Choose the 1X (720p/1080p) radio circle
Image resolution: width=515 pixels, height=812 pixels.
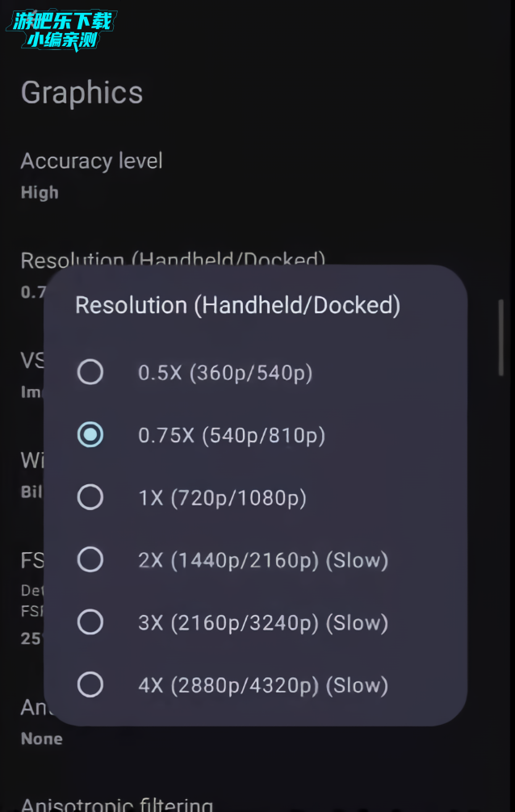(90, 497)
